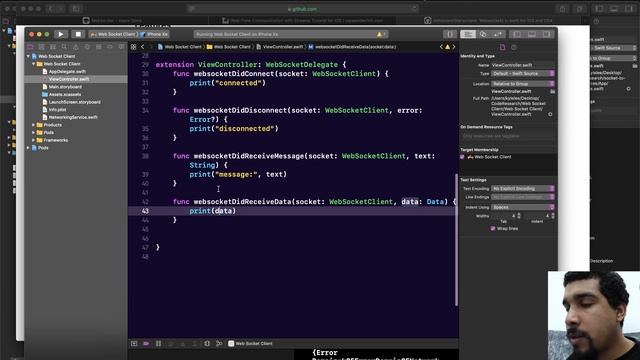Show the Debug navigator
The height and width of the screenshot is (360, 640).
99,47
